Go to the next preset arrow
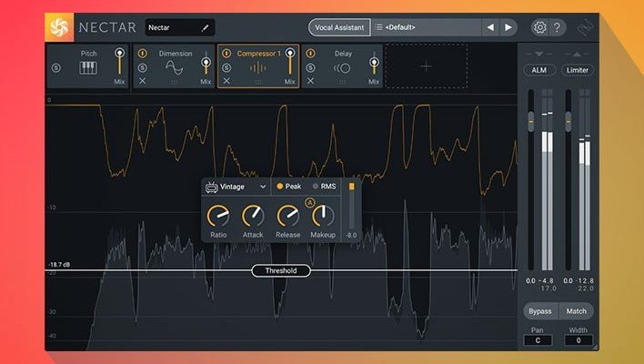644x364 pixels. [x=508, y=27]
